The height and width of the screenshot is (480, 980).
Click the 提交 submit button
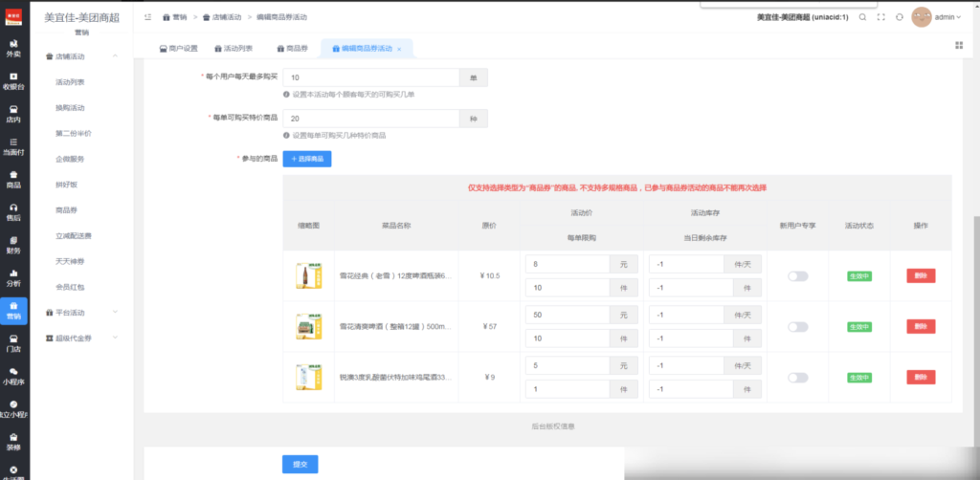tap(300, 465)
